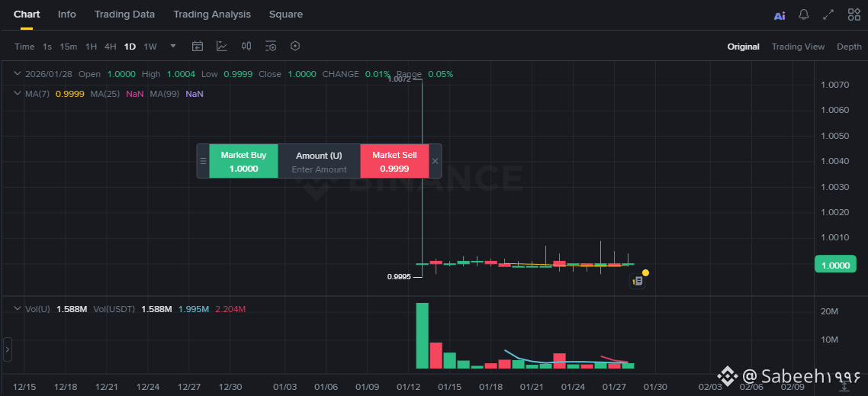This screenshot has width=868, height=396.
Task: Expand chart to fullscreen
Action: pyautogui.click(x=828, y=14)
